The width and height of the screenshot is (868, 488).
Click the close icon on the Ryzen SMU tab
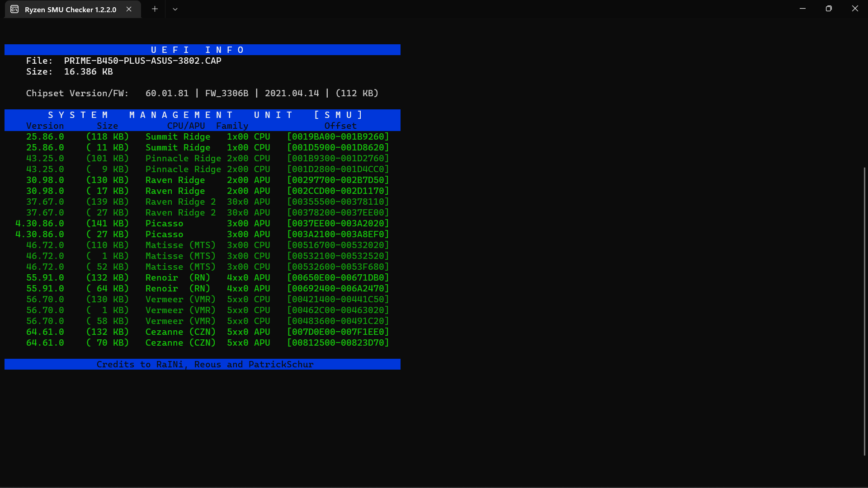tap(128, 9)
